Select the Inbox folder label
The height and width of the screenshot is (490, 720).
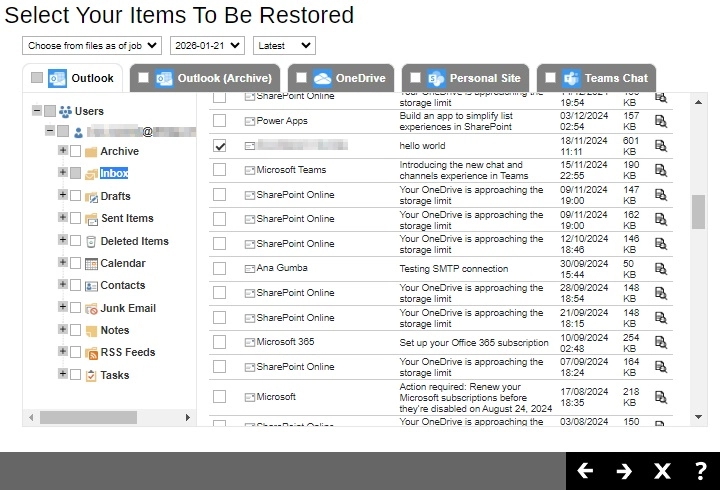(x=114, y=173)
